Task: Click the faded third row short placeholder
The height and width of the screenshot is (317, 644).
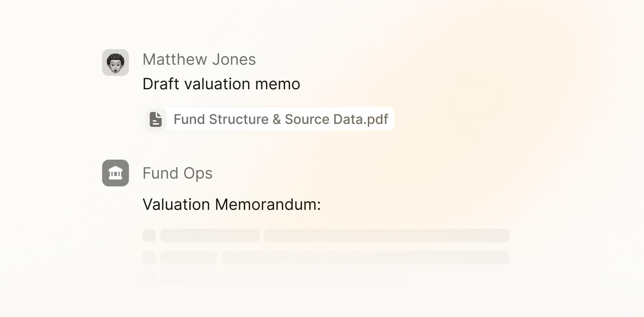Action: [200, 278]
